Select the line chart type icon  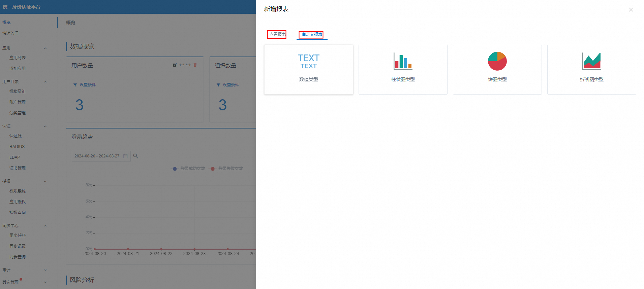click(x=591, y=61)
